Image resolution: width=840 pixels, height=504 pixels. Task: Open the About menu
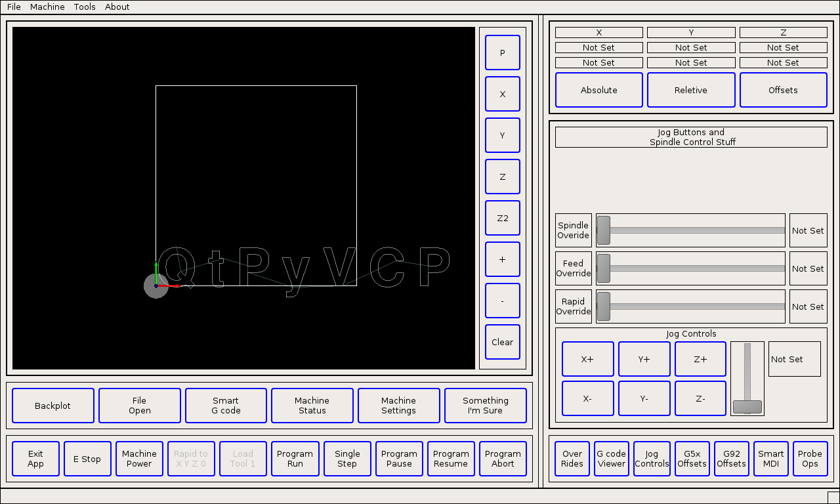click(x=117, y=7)
